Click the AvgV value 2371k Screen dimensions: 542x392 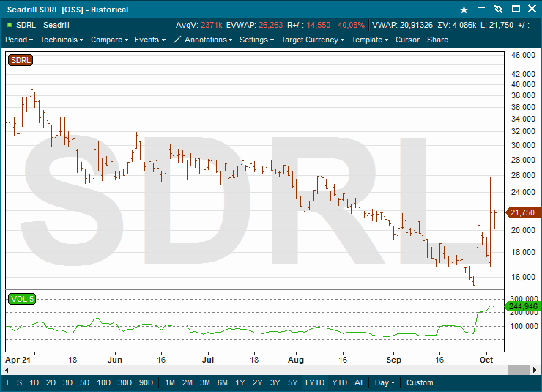pyautogui.click(x=211, y=25)
